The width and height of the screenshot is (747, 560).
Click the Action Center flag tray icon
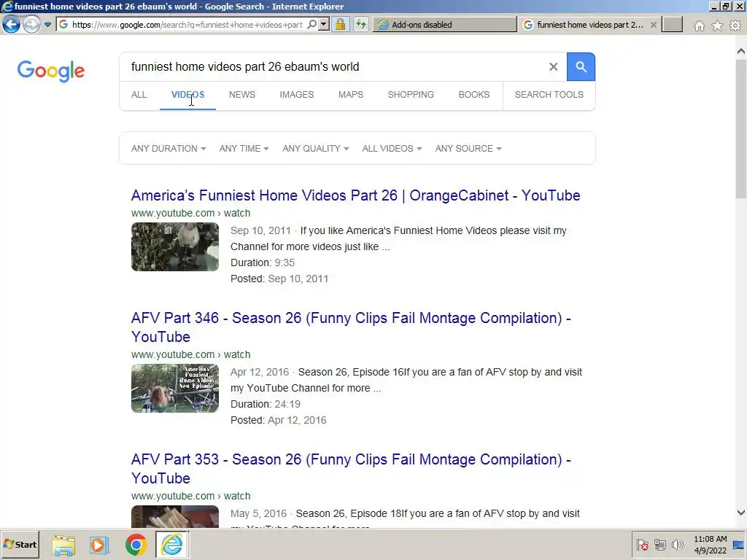tap(642, 544)
